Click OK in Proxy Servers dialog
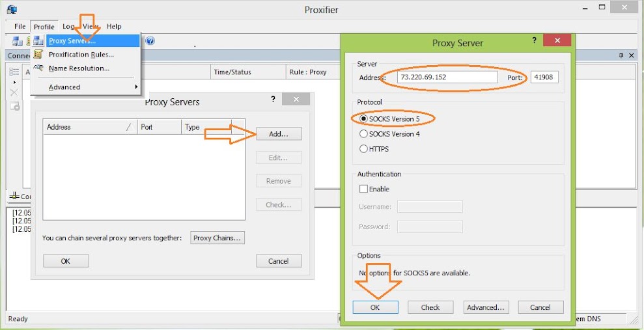644x330 pixels. (x=66, y=261)
